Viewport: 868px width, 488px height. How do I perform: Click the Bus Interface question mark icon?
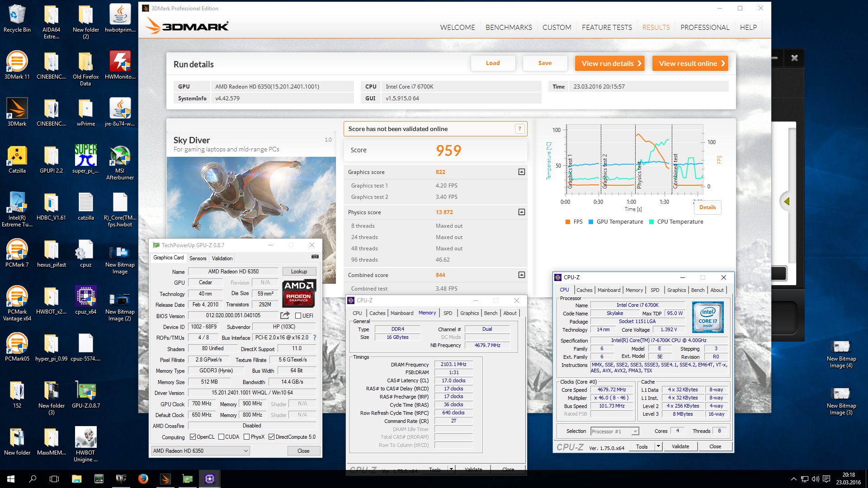click(315, 338)
